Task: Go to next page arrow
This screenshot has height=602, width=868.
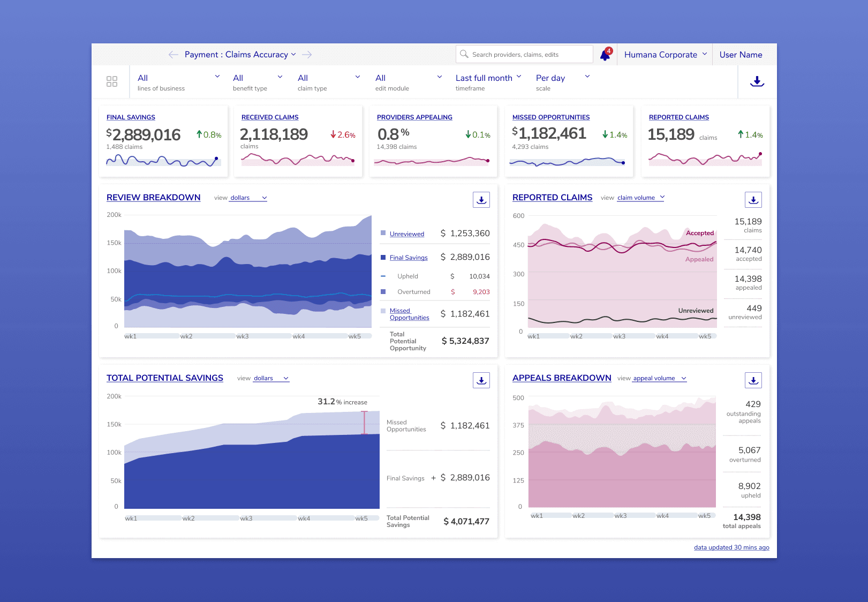Action: (x=307, y=55)
